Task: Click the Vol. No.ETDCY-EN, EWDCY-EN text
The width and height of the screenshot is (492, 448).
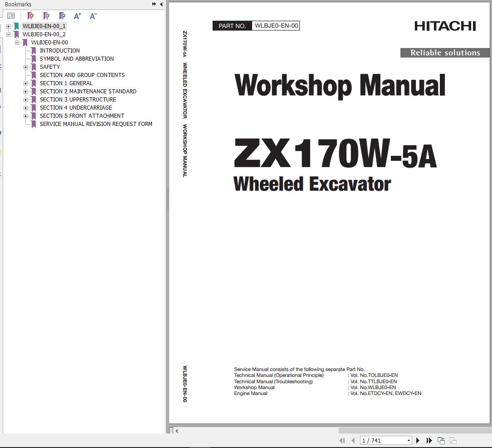Action: (385, 394)
